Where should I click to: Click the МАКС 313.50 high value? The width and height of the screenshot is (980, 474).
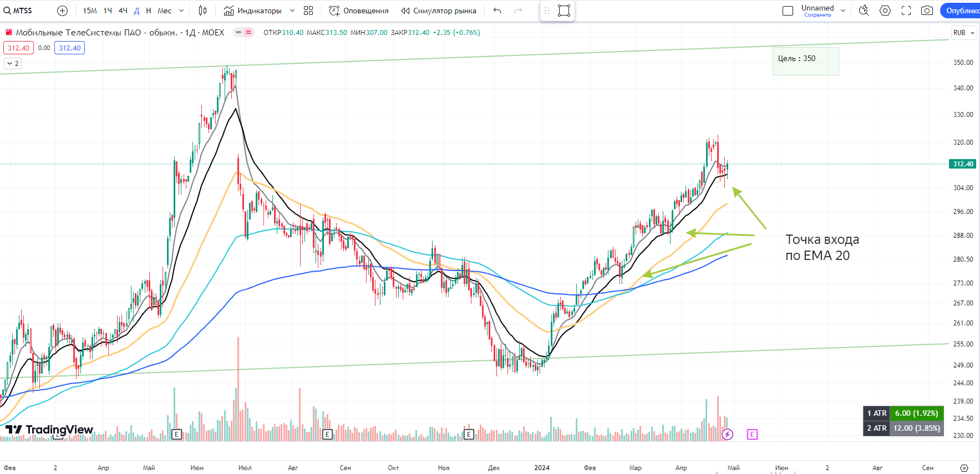(x=327, y=33)
